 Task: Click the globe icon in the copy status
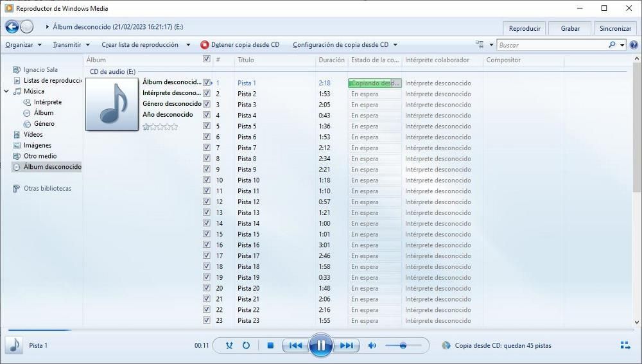point(446,345)
